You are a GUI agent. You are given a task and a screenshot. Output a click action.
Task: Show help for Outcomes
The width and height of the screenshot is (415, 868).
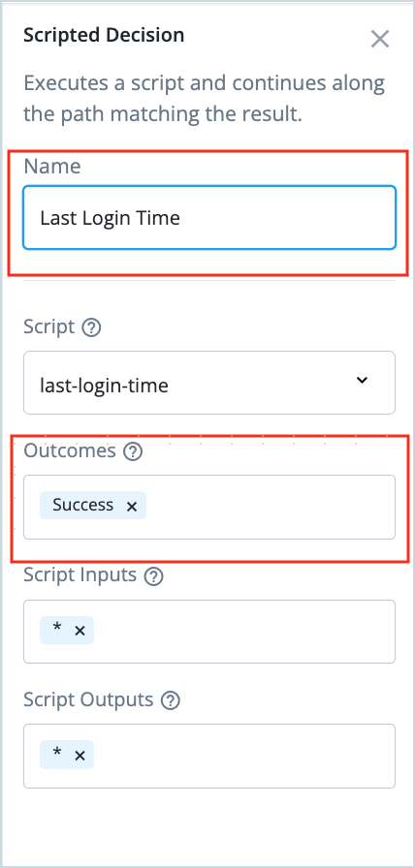(x=133, y=452)
